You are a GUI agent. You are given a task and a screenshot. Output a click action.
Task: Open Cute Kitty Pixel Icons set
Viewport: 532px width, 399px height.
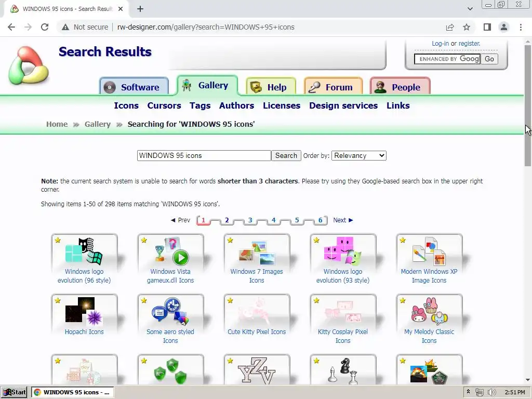257,315
